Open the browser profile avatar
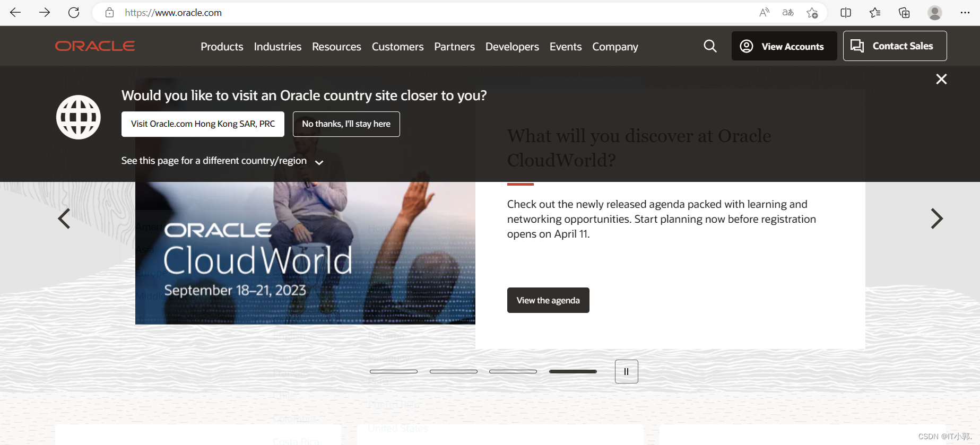Viewport: 980px width, 445px height. coord(935,12)
